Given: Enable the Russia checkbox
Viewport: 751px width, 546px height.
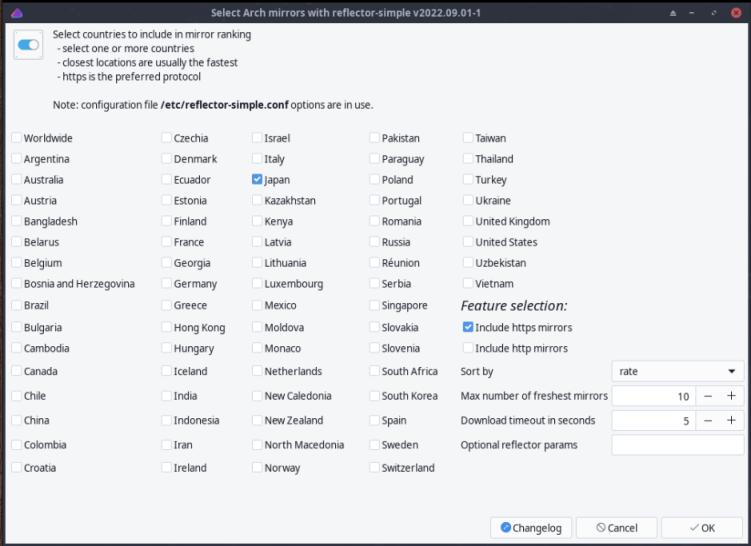Looking at the screenshot, I should click(x=375, y=242).
